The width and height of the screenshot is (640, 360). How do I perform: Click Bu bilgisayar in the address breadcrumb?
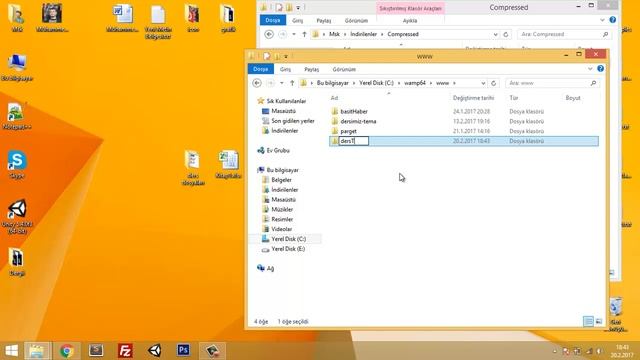click(333, 83)
